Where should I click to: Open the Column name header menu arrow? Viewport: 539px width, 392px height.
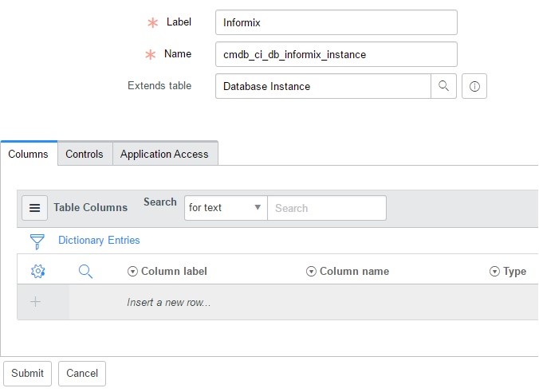pyautogui.click(x=311, y=272)
